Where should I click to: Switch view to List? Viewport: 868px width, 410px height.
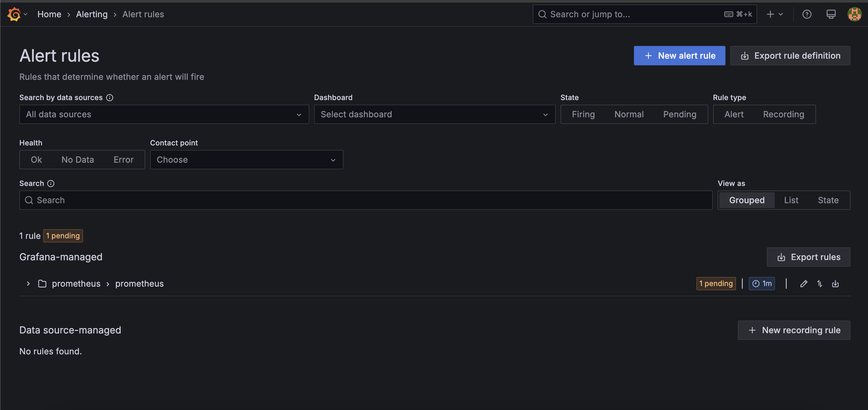[791, 200]
